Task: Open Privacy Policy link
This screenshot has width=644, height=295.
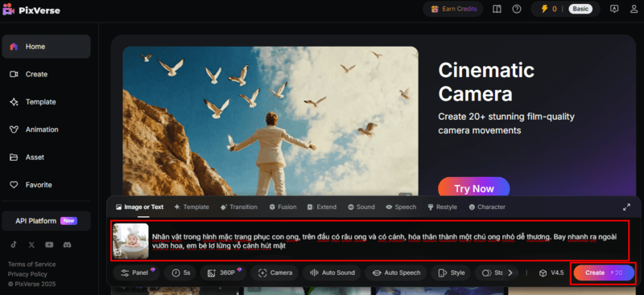Action: pyautogui.click(x=27, y=274)
